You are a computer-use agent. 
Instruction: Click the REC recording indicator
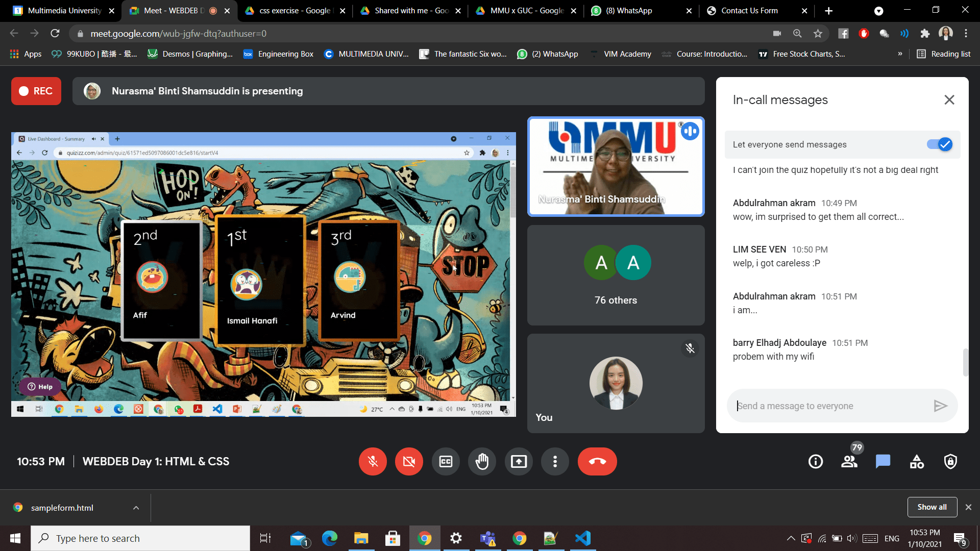[x=36, y=91]
